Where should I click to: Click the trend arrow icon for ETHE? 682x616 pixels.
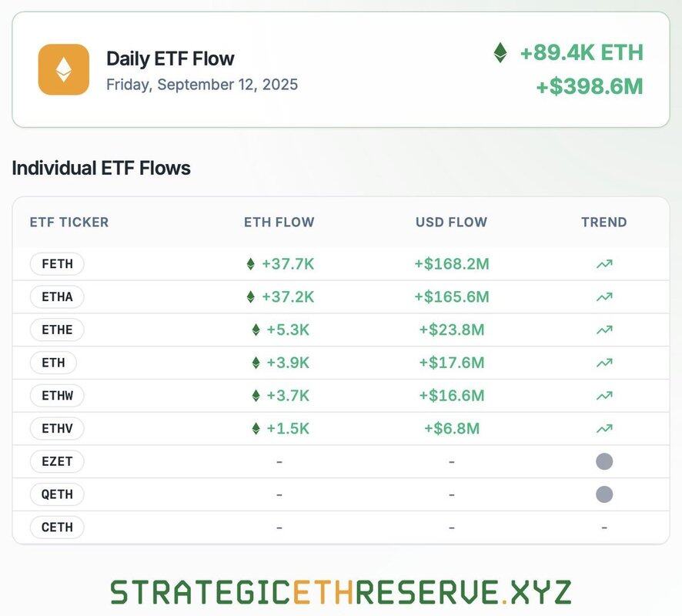pyautogui.click(x=604, y=330)
